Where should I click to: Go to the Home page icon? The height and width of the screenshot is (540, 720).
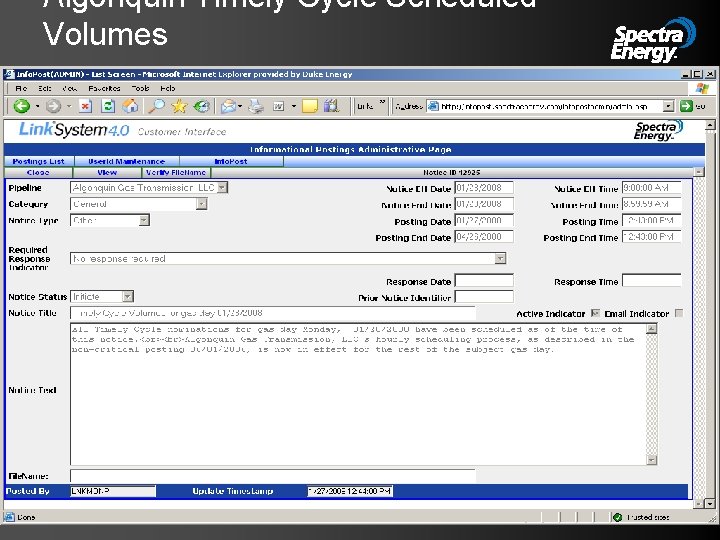pos(130,107)
